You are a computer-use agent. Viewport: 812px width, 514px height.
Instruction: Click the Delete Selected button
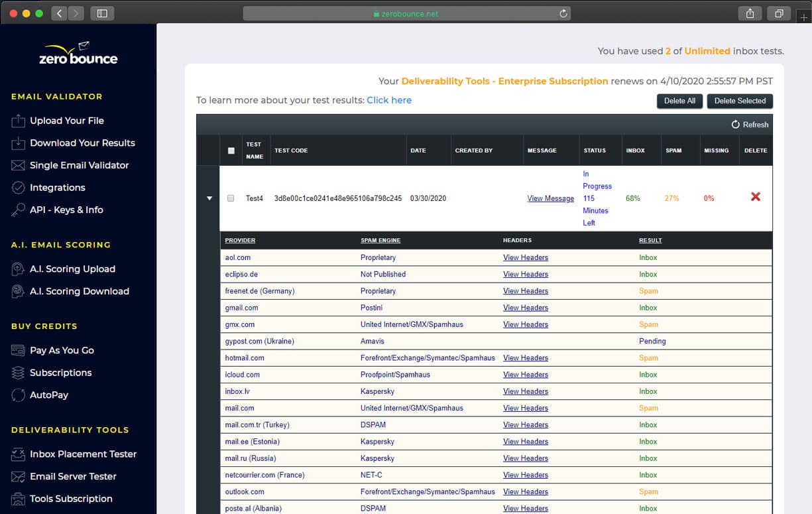pos(740,101)
